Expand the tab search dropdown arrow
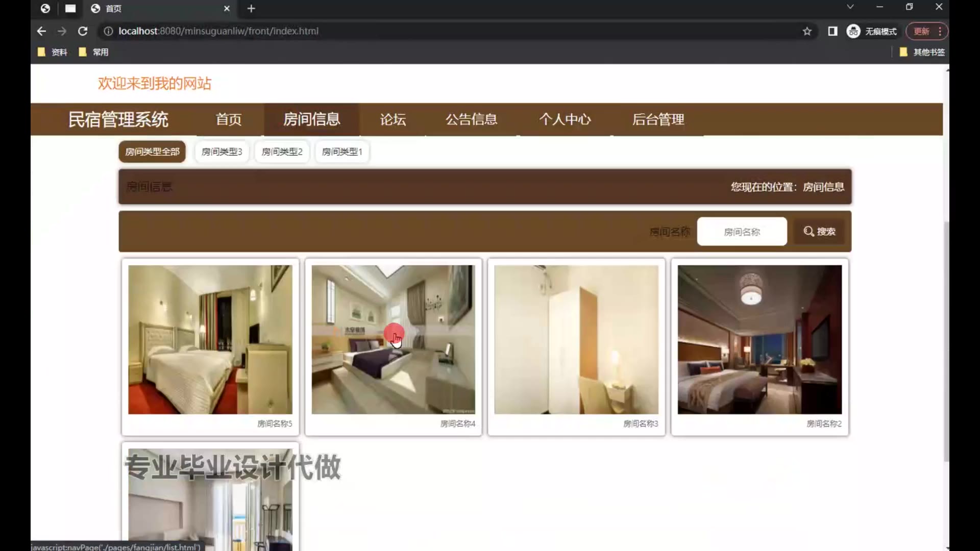Image resolution: width=980 pixels, height=551 pixels. 850,7
